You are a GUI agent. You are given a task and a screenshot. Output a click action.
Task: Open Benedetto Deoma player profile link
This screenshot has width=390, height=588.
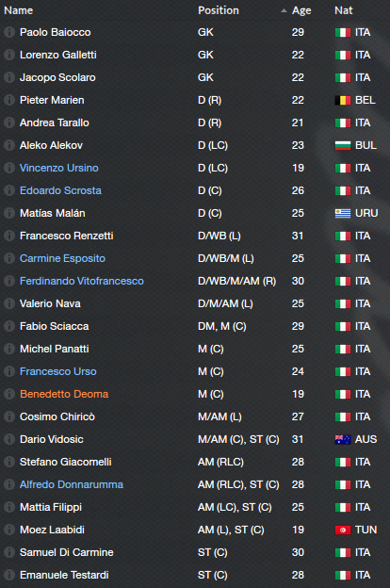click(x=64, y=394)
